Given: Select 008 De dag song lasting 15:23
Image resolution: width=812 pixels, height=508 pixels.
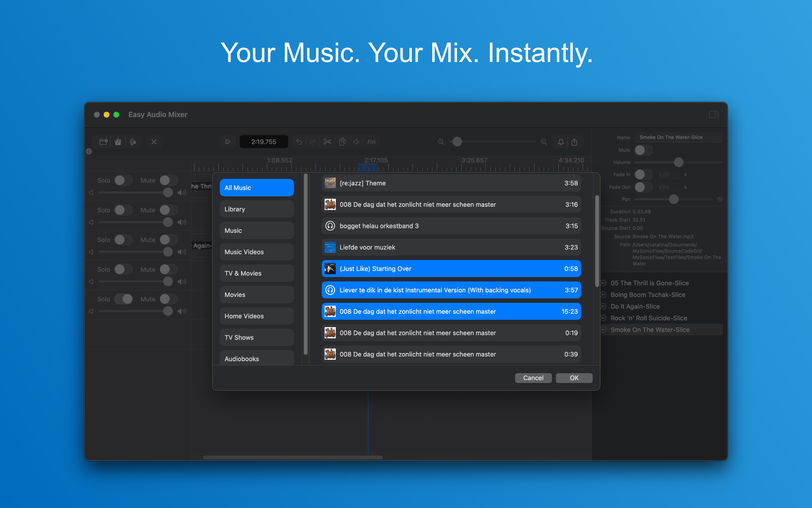Looking at the screenshot, I should pos(451,312).
